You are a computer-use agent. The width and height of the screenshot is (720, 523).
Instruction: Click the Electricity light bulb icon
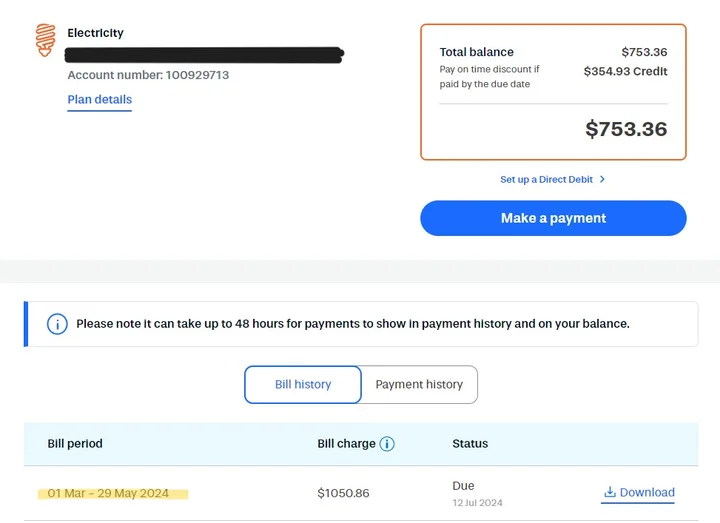pyautogui.click(x=45, y=39)
